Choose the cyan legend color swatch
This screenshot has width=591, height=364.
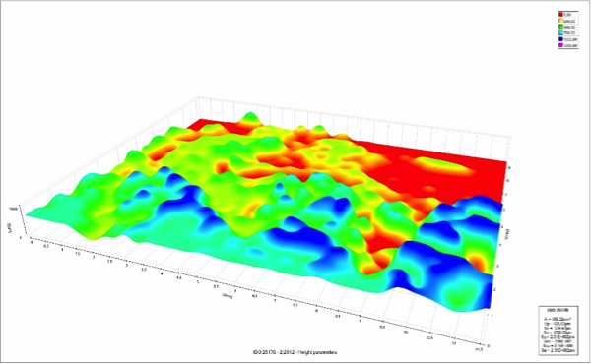point(560,32)
